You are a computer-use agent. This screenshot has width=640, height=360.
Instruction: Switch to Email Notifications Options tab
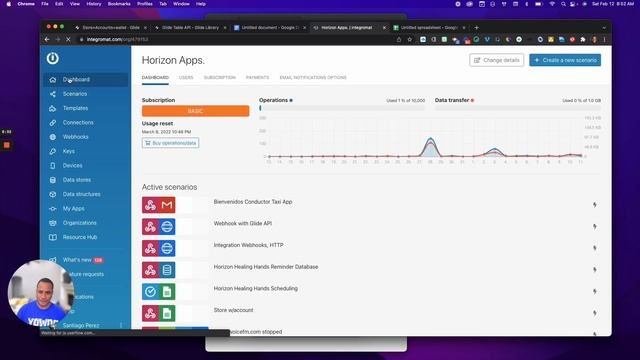click(313, 78)
